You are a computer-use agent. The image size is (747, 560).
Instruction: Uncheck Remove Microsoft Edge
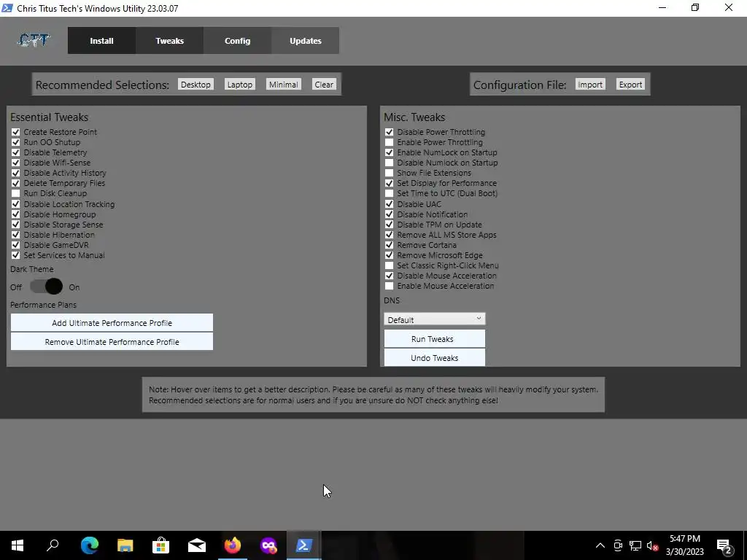click(x=390, y=255)
